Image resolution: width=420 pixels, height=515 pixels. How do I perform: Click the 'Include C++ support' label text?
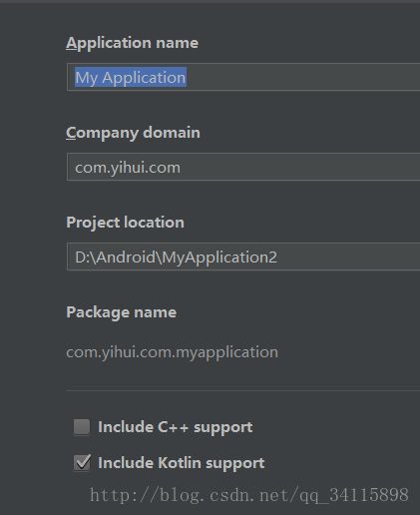176,427
